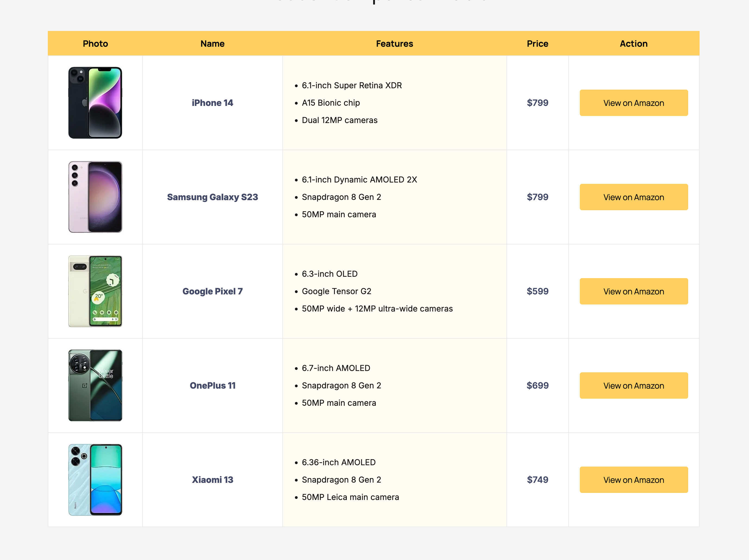Select the Google Pixel 7 image

[95, 291]
